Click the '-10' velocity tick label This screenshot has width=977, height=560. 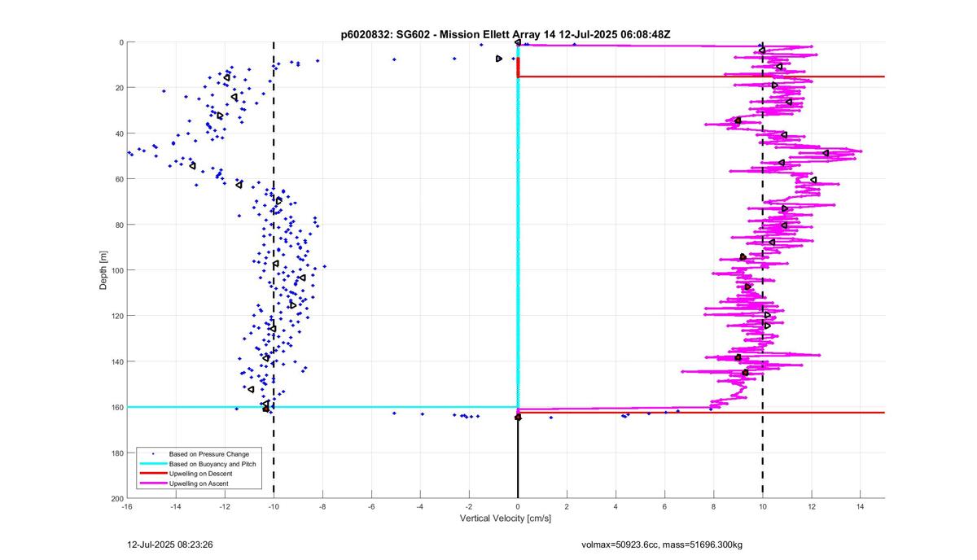274,506
